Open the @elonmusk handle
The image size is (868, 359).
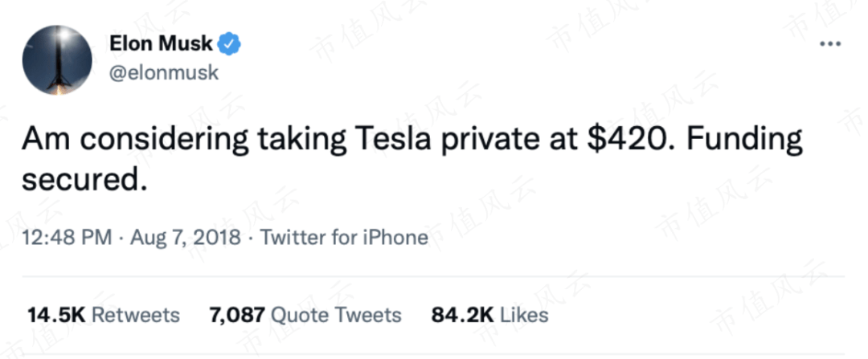tap(163, 72)
